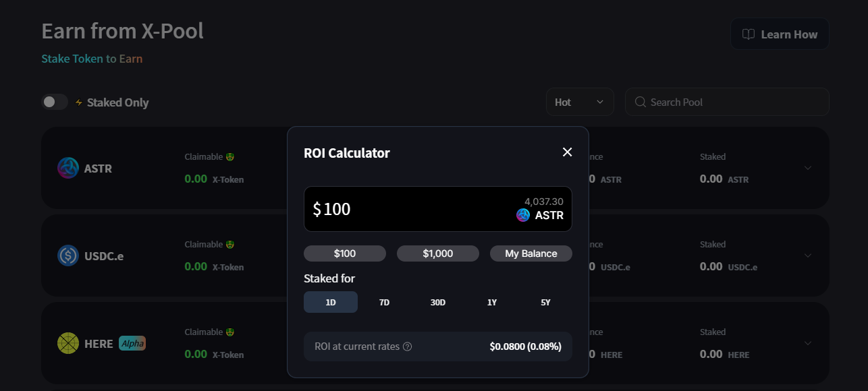Expand the USDC.e pool row chevron
868x391 pixels.
pos(808,255)
